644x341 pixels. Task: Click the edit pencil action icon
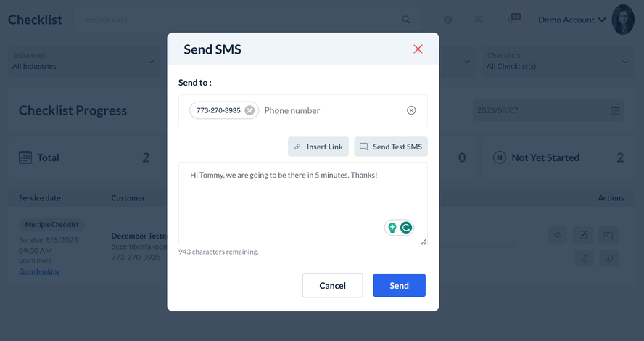pyautogui.click(x=582, y=234)
